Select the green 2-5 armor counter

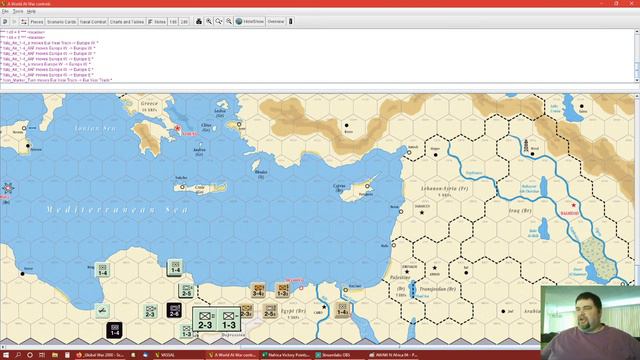pos(187,291)
